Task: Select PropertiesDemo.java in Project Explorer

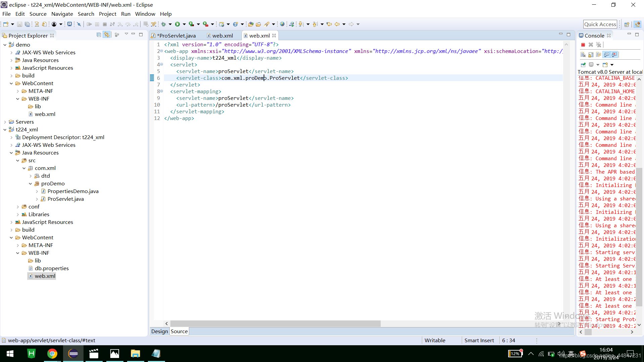Action: pyautogui.click(x=73, y=191)
